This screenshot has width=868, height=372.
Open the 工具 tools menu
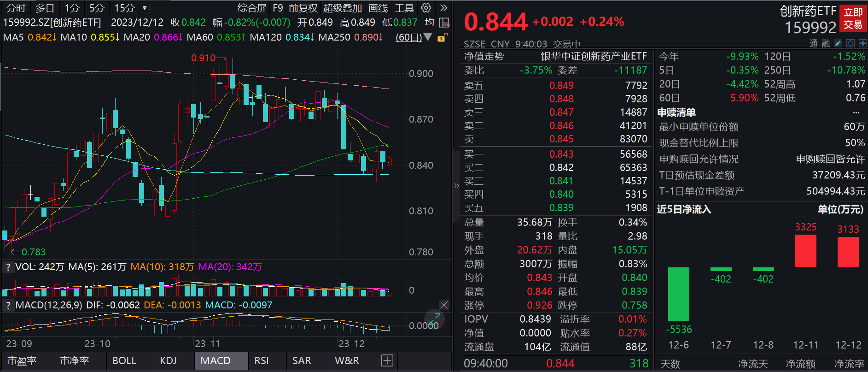click(404, 8)
